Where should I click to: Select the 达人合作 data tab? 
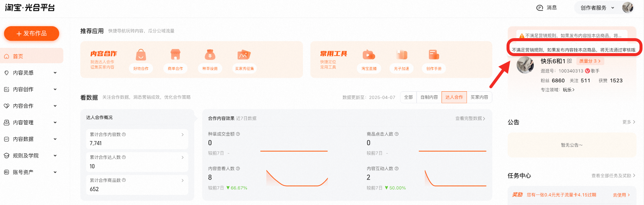[454, 97]
